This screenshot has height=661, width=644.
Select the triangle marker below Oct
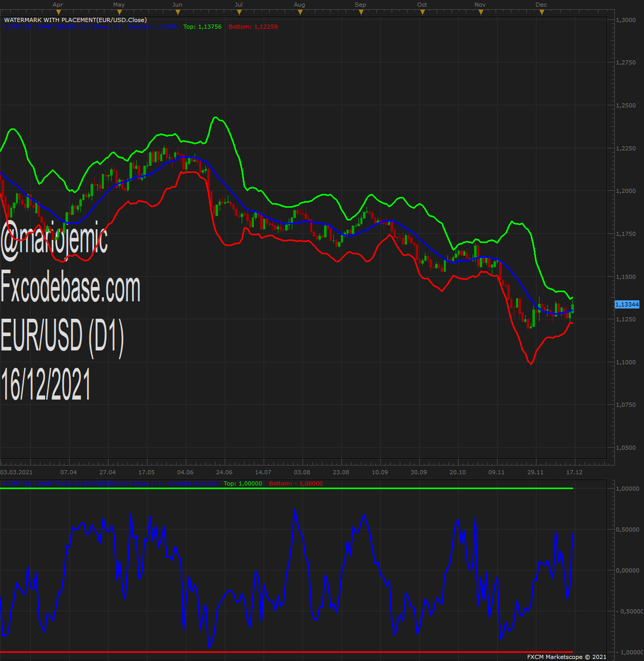coord(423,12)
